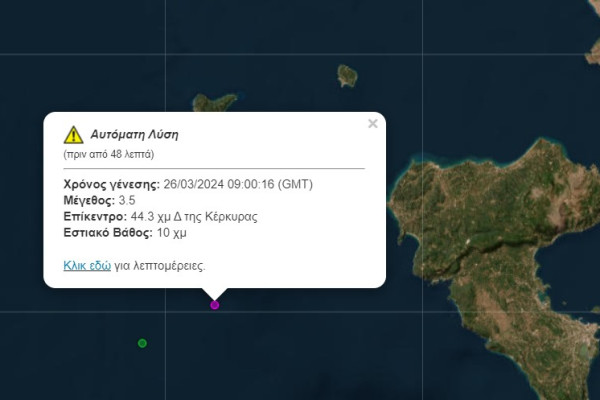Click the 'Επίκεντρο' label
Viewport: 600px width, 400px height.
(94, 217)
